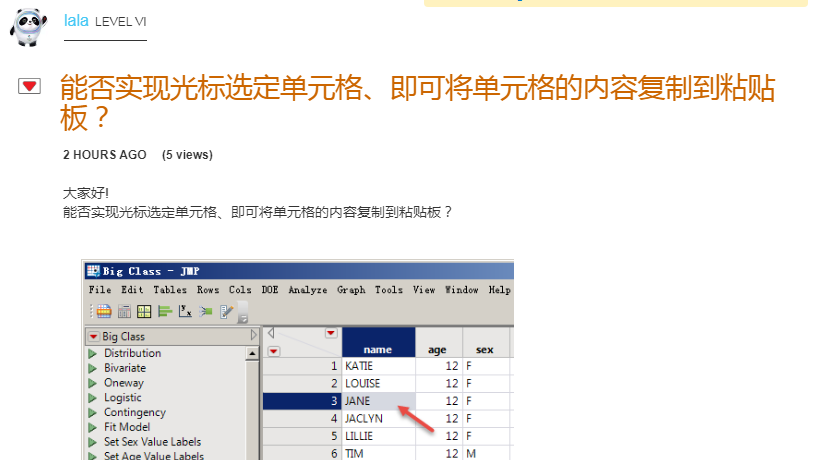The width and height of the screenshot is (832, 460).
Task: Select the Bivariate script label
Action: point(125,368)
